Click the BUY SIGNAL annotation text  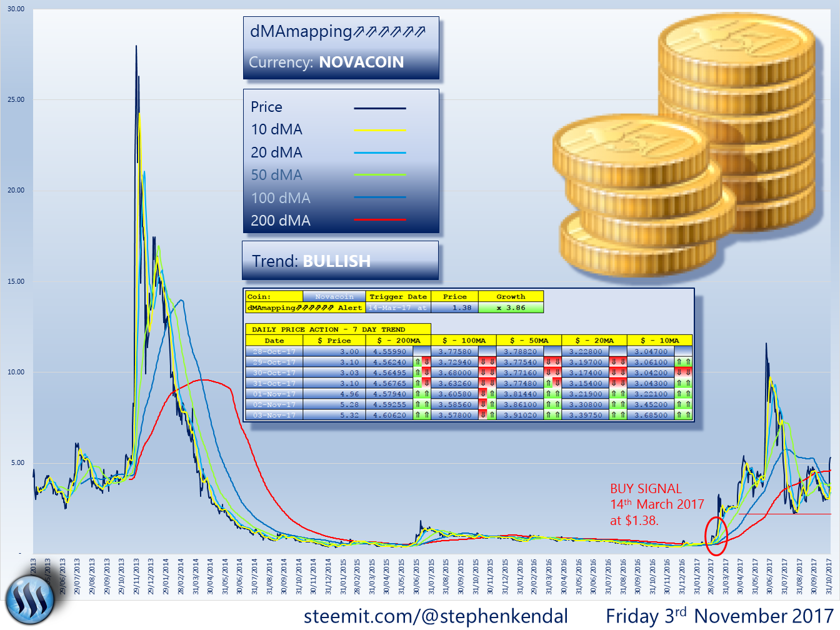pyautogui.click(x=657, y=504)
